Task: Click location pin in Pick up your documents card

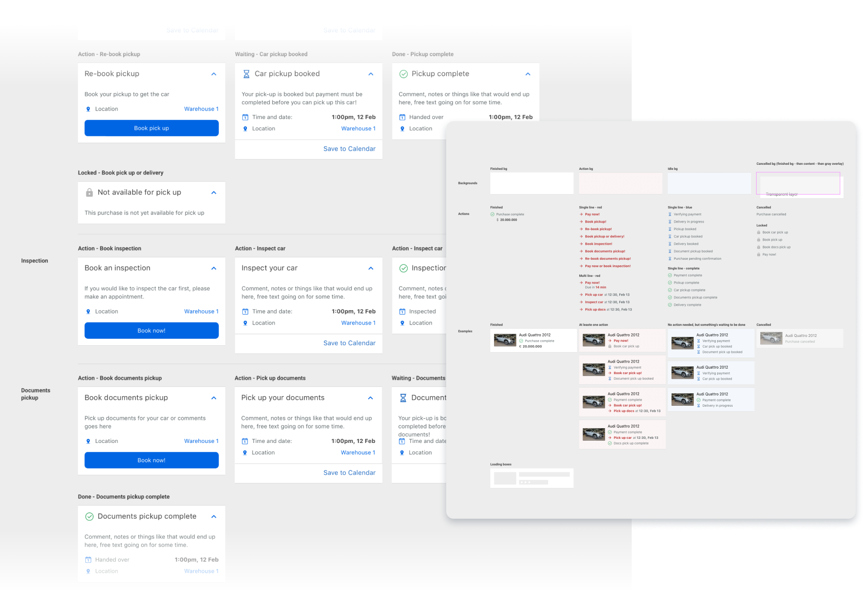Action: [x=245, y=453]
